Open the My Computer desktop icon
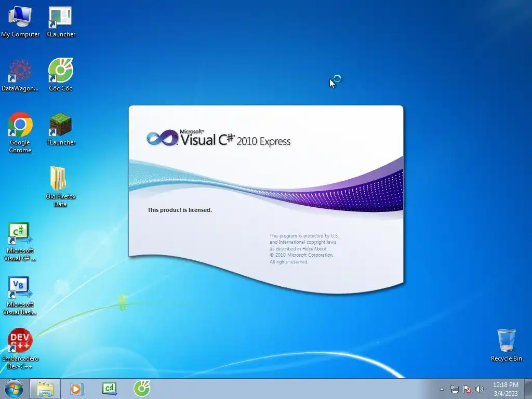532x399 pixels. (20, 21)
